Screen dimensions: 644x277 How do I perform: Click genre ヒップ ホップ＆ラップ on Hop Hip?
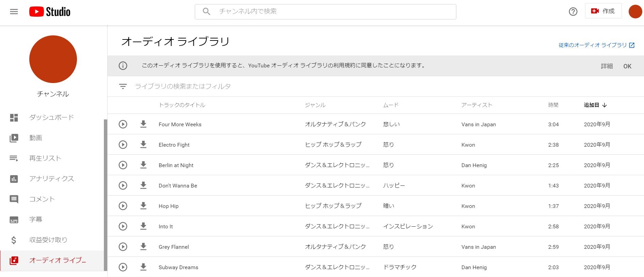point(333,206)
